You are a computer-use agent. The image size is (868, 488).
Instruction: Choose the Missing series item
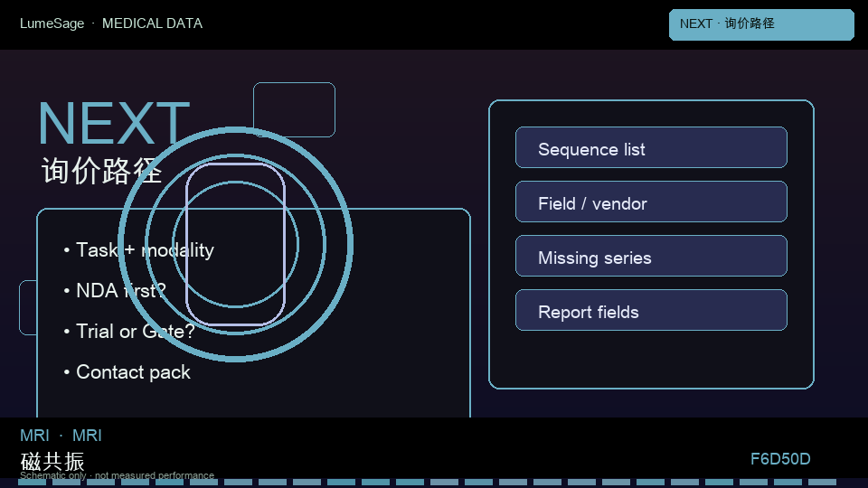[651, 256]
